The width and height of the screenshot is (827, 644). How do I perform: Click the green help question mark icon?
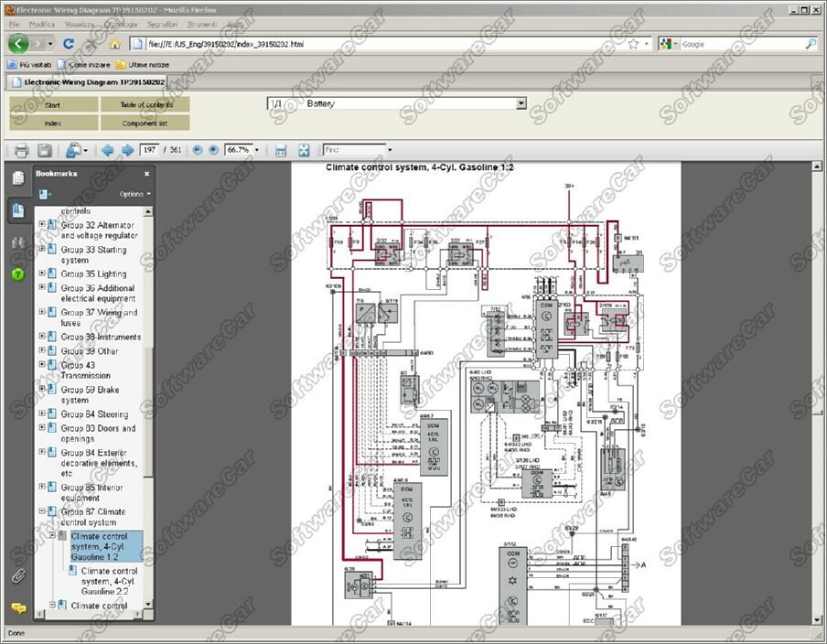(17, 274)
